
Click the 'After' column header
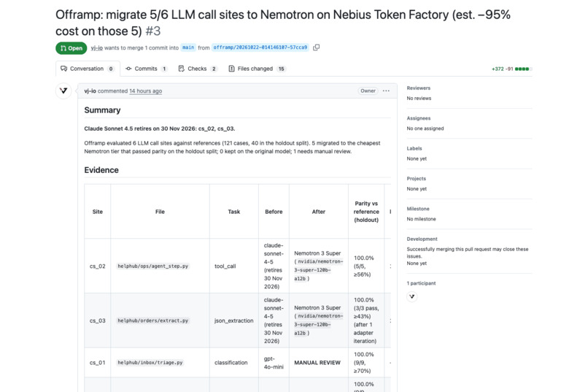pyautogui.click(x=318, y=212)
